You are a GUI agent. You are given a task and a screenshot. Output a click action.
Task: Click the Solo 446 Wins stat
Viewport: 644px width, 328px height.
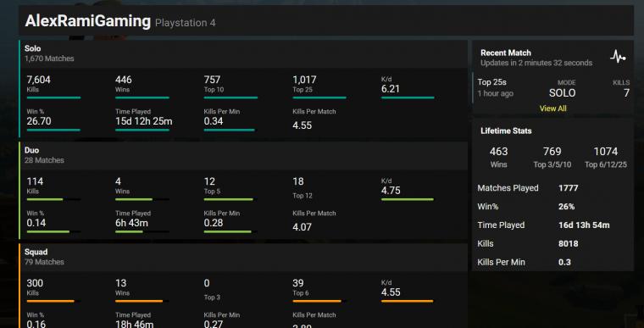point(142,84)
